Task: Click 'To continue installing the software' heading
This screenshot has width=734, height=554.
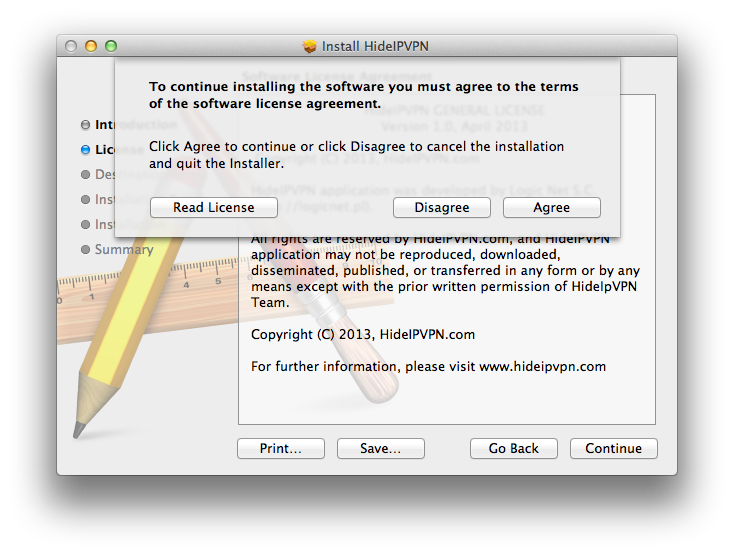Action: [x=364, y=95]
